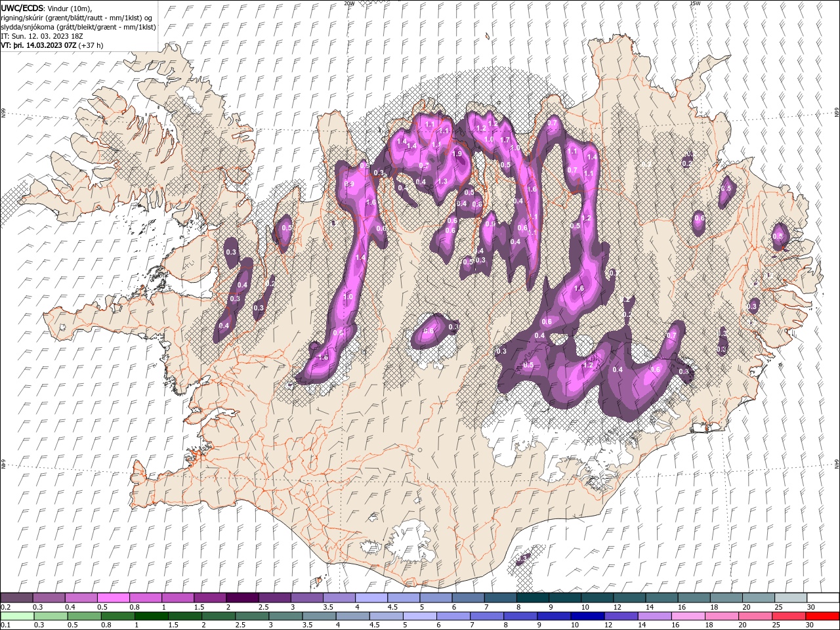Pick navy blue swatch between 10 and 12, green row
Screen dimensions: 840x630
(x=587, y=616)
